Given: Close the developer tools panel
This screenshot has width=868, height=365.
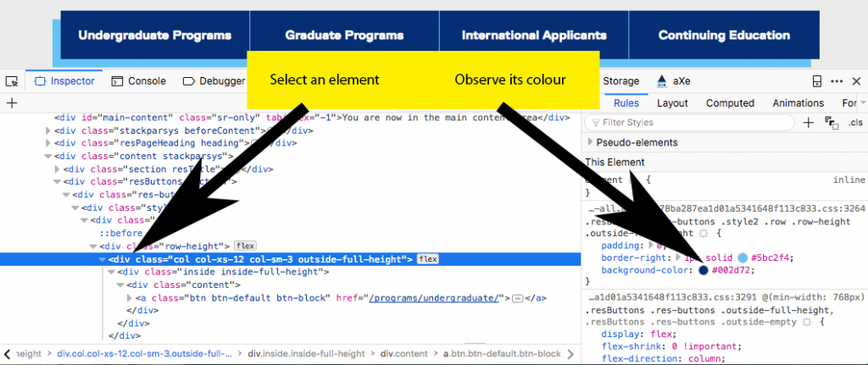Looking at the screenshot, I should [856, 81].
